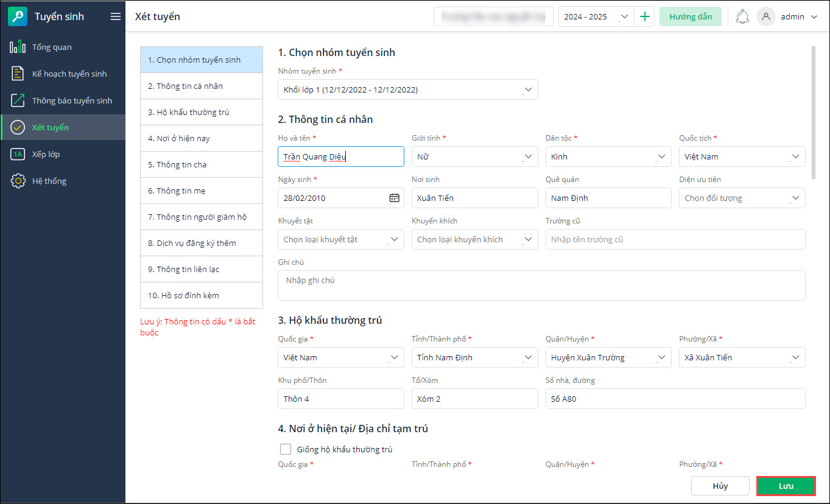Click the Quê quán field with Nam Định
This screenshot has height=504, width=830.
608,198
